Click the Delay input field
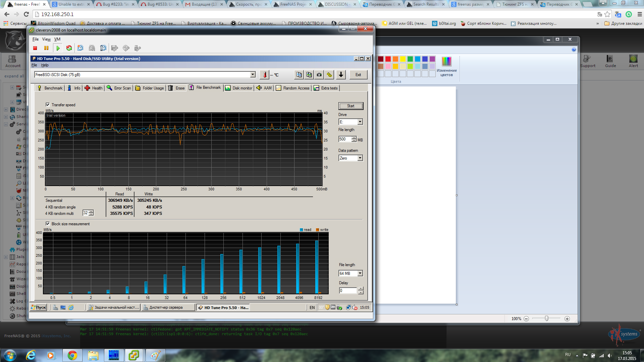The height and width of the screenshot is (362, 644). point(348,291)
